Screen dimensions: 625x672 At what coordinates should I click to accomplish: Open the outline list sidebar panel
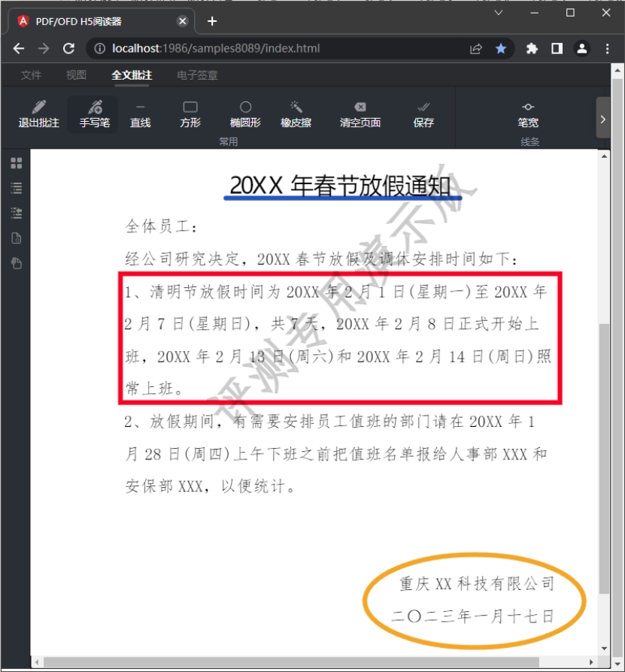(17, 188)
